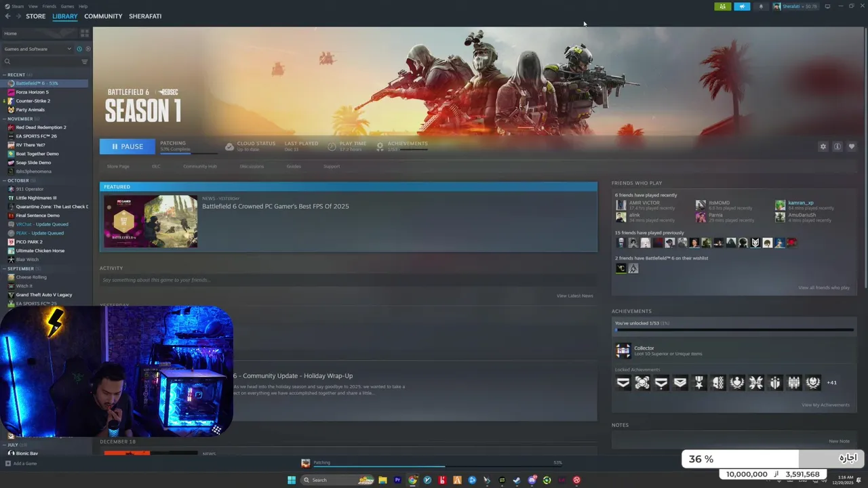Viewport: 868px width, 488px height.
Task: Toggle the recent activity clock filter
Action: pyautogui.click(x=79, y=49)
